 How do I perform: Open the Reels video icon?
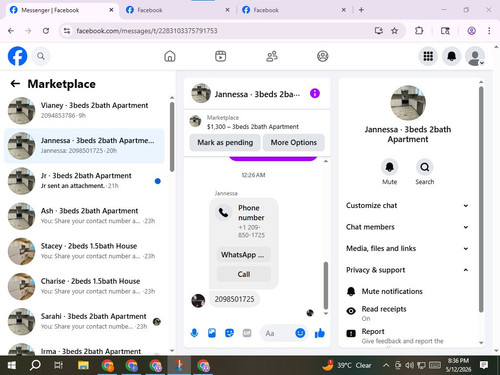(x=220, y=56)
